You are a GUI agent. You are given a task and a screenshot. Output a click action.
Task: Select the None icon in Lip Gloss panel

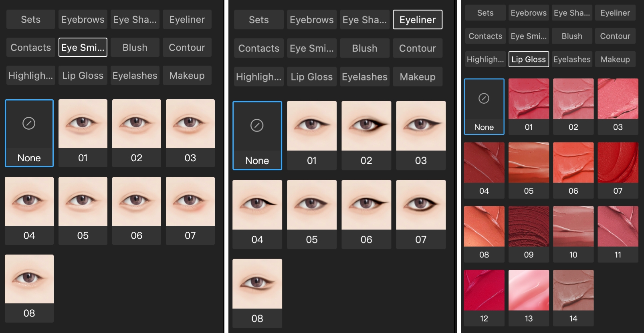click(484, 106)
